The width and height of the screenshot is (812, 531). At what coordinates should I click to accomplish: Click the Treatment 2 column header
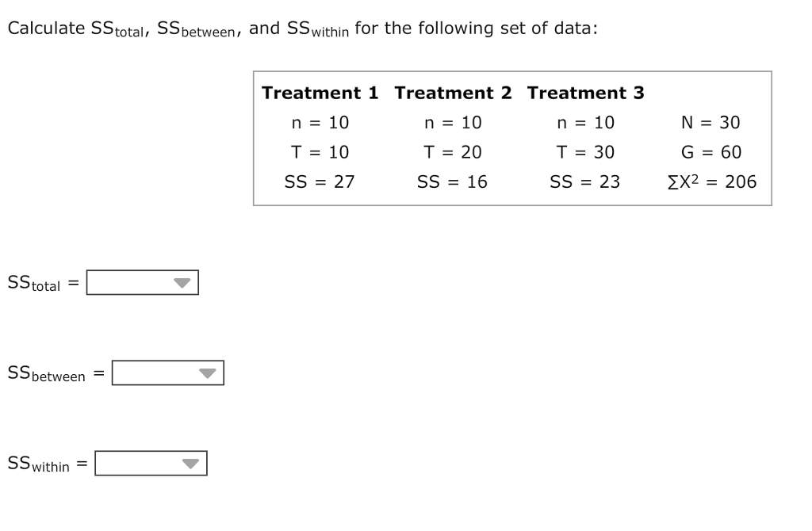pos(453,93)
